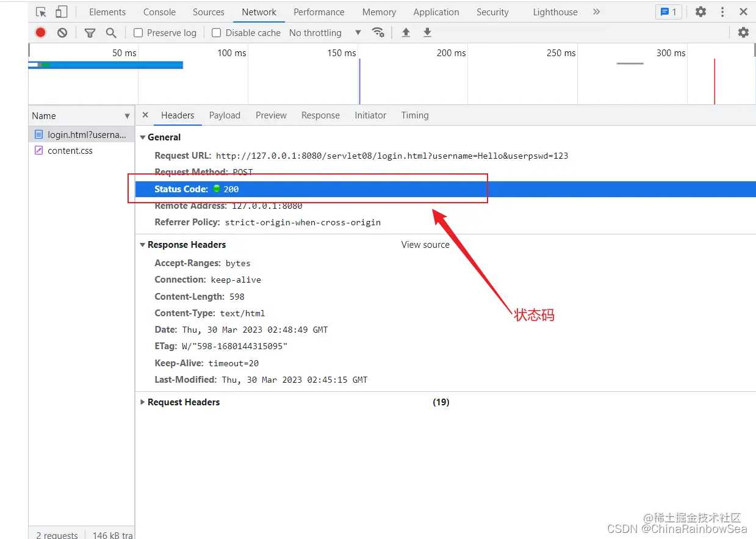Select the content.css request row
Image resolution: width=756 pixels, height=539 pixels.
pyautogui.click(x=81, y=151)
